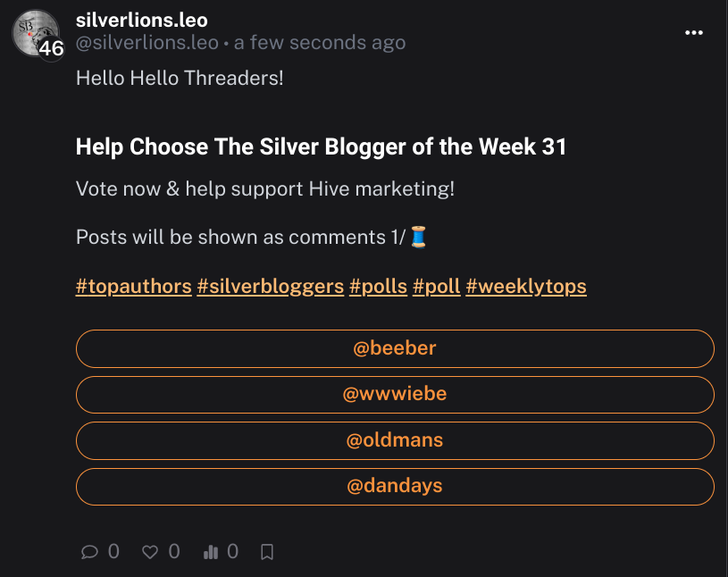Open the #topauthors hashtag

pyautogui.click(x=134, y=287)
